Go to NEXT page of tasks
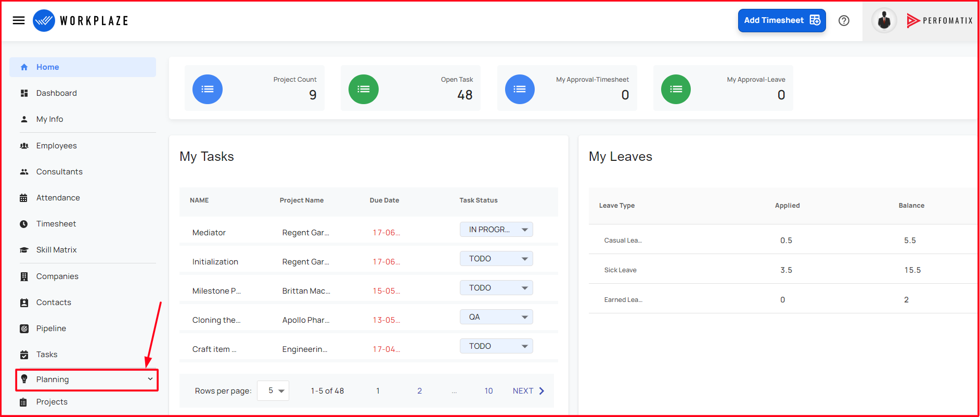980x417 pixels. click(x=528, y=391)
